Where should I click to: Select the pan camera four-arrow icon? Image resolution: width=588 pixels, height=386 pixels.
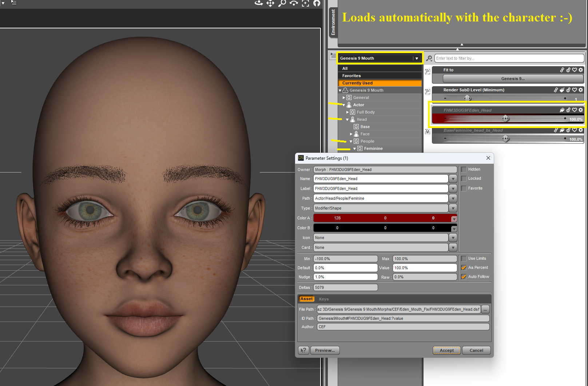tap(270, 3)
